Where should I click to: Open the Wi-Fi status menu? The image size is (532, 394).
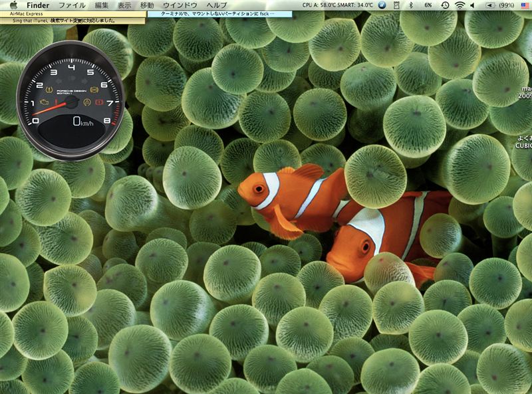point(460,5)
